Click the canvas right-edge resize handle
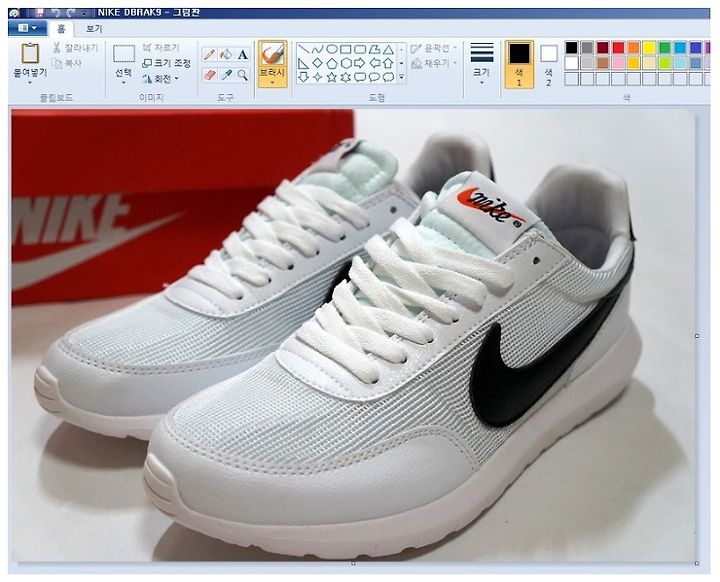720x582 pixels. [x=697, y=336]
